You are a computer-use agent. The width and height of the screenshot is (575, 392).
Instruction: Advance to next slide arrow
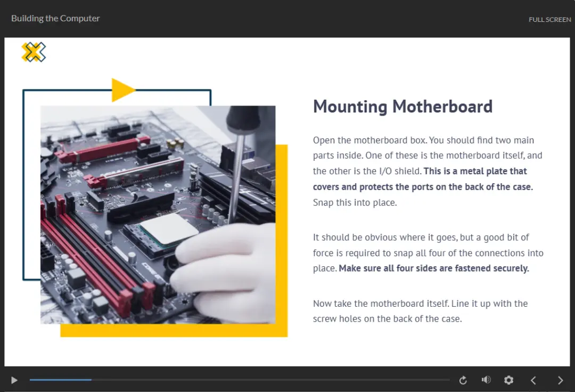[x=560, y=380]
